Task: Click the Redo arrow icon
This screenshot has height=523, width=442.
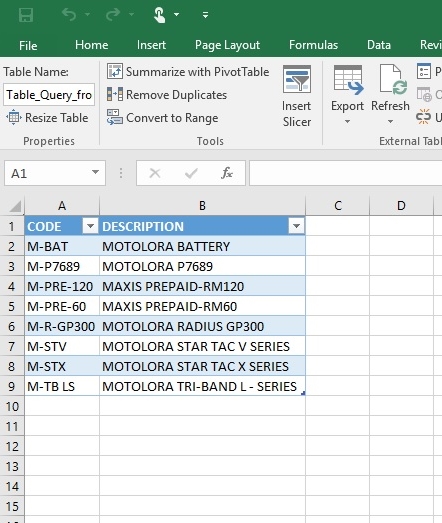Action: click(x=113, y=15)
